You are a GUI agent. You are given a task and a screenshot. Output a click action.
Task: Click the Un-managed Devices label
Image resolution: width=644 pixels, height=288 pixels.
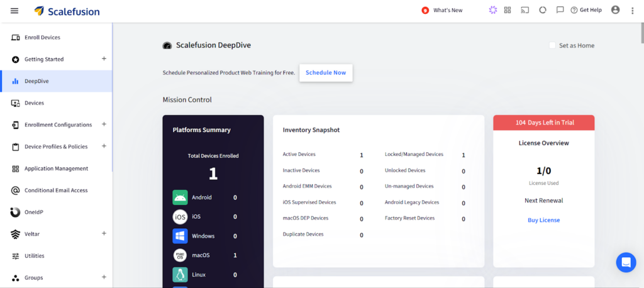[x=409, y=186]
